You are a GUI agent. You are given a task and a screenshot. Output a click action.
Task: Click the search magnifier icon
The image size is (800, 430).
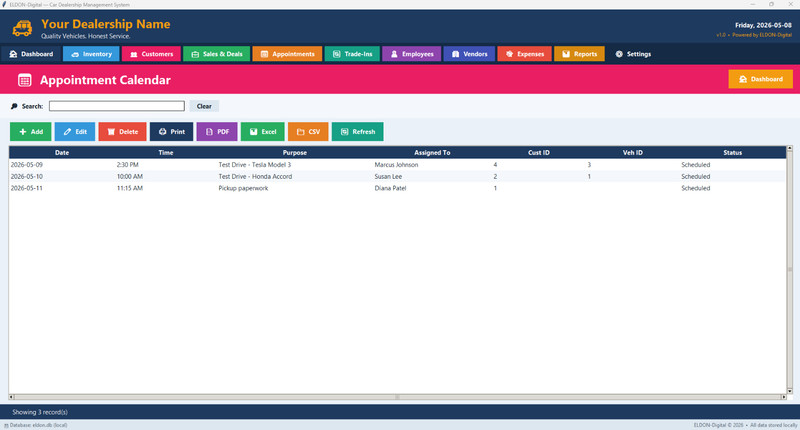[14, 106]
